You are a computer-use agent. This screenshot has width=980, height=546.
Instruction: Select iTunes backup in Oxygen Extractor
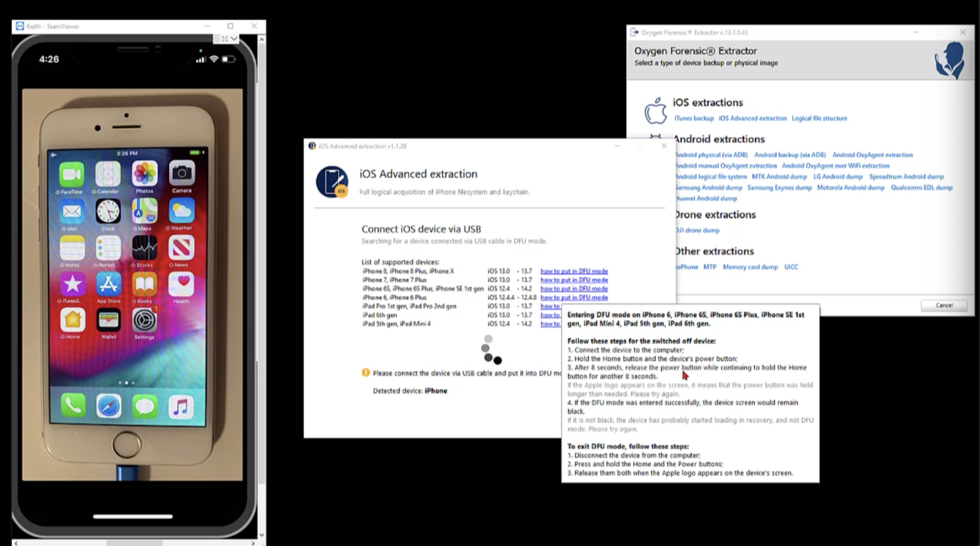(694, 119)
